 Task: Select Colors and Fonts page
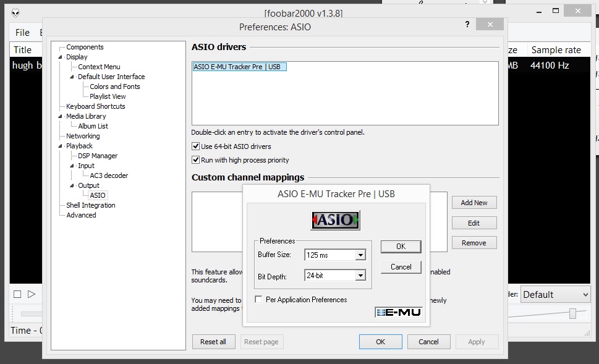click(x=114, y=87)
